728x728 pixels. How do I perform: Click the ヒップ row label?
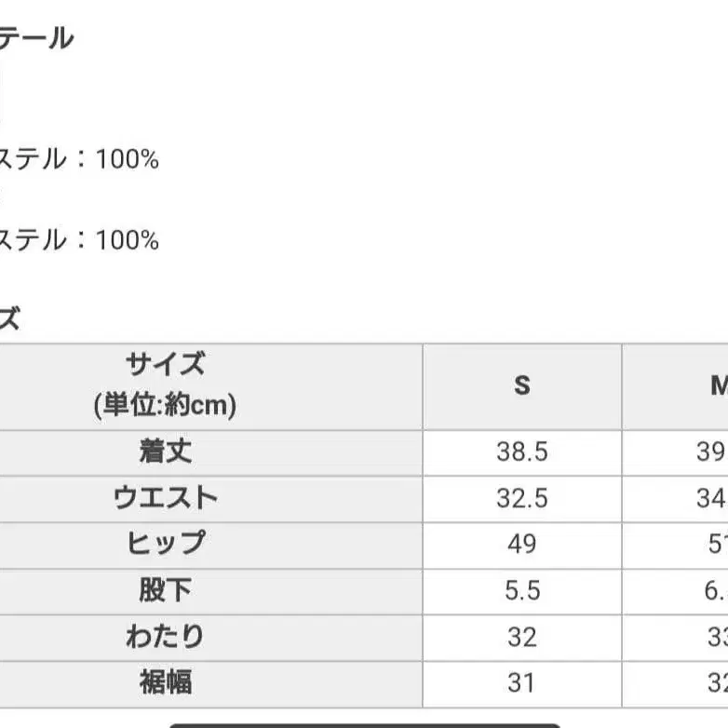(165, 544)
